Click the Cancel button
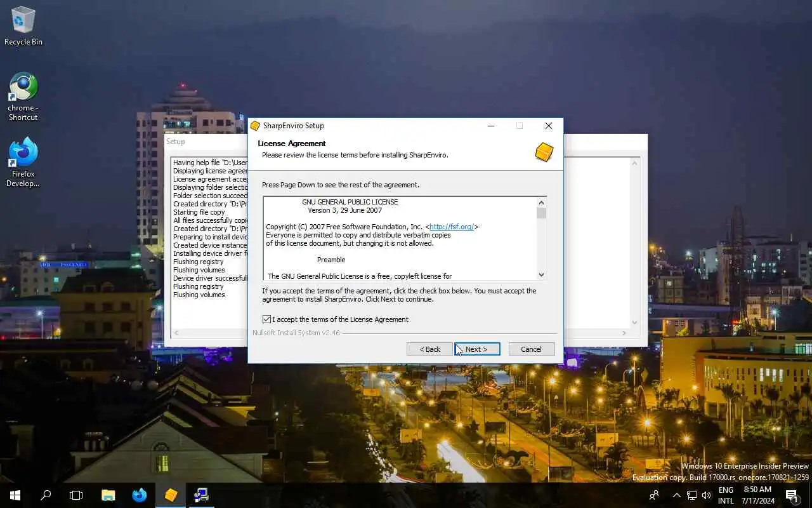The width and height of the screenshot is (812, 508). 532,349
